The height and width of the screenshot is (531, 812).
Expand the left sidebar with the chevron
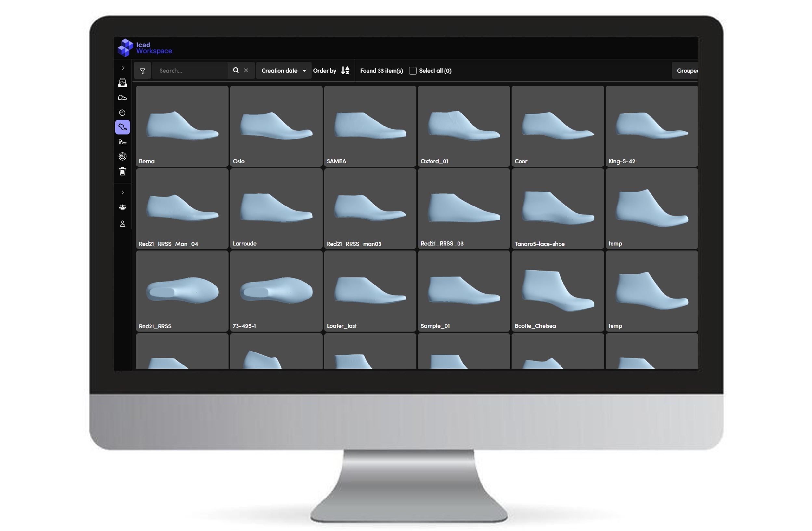123,68
